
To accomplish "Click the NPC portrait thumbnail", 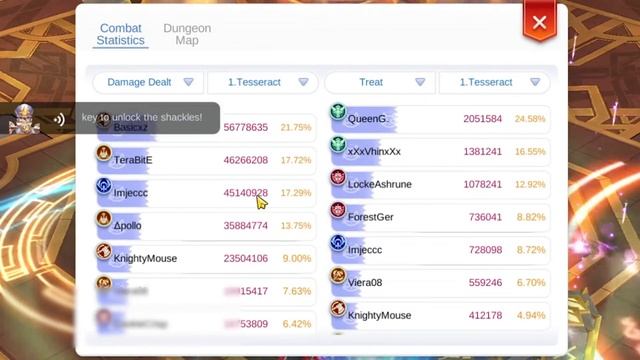I will tap(25, 119).
